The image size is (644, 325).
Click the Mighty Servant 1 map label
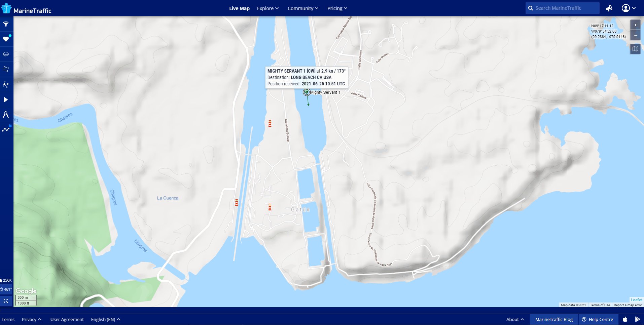(x=325, y=92)
